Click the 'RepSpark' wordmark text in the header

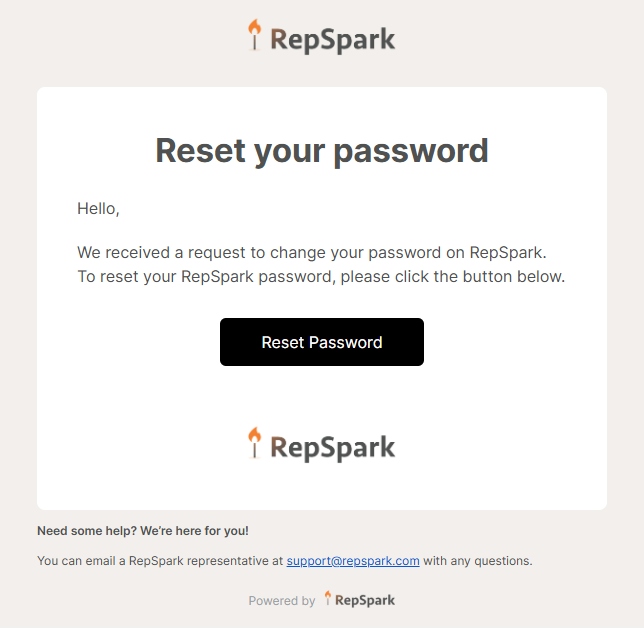(x=333, y=40)
